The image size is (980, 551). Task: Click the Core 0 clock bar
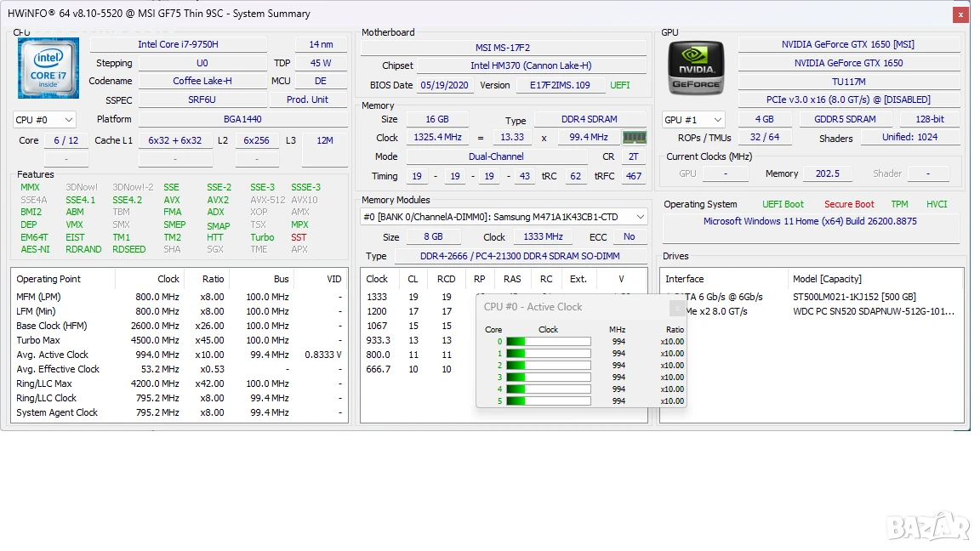pyautogui.click(x=548, y=342)
